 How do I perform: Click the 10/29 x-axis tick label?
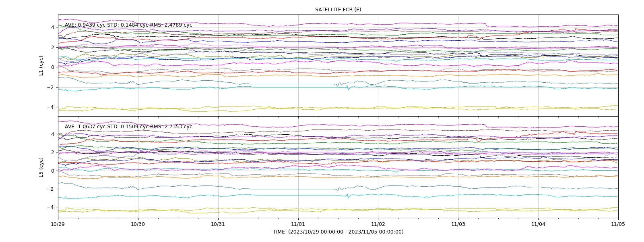(58, 224)
